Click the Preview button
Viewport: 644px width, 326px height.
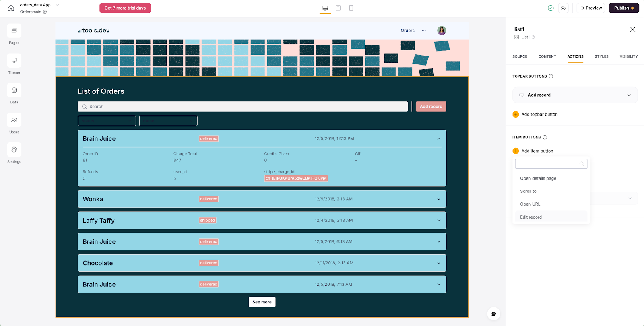[x=590, y=8]
